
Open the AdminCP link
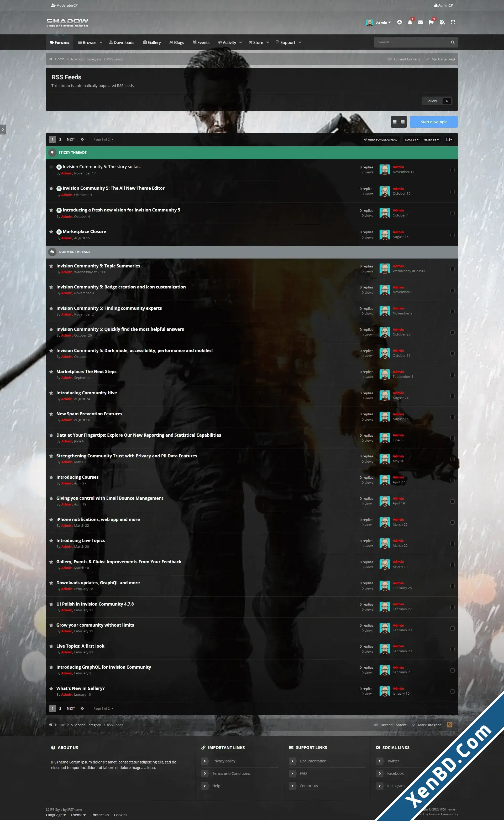click(x=443, y=5)
